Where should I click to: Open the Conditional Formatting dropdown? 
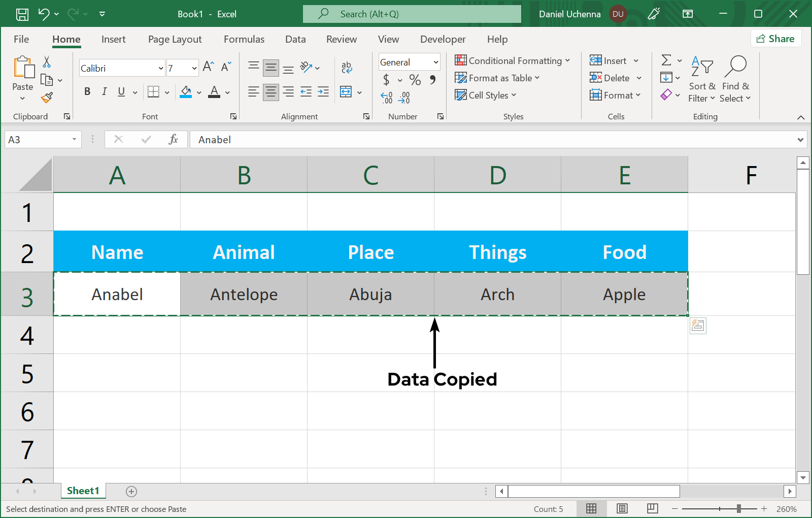(x=513, y=61)
